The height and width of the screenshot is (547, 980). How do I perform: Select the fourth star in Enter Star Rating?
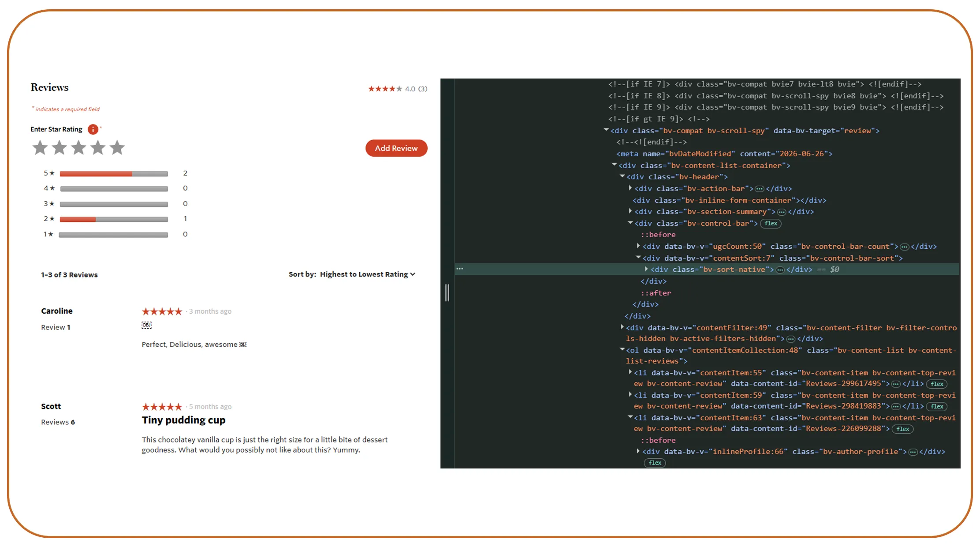click(x=98, y=148)
